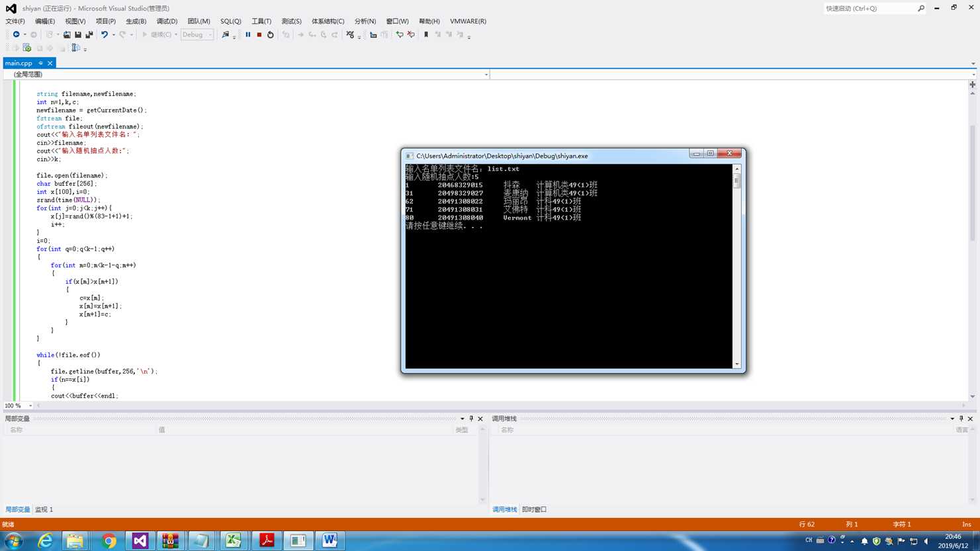Click the Quick Launch magnifier icon

[x=921, y=9]
